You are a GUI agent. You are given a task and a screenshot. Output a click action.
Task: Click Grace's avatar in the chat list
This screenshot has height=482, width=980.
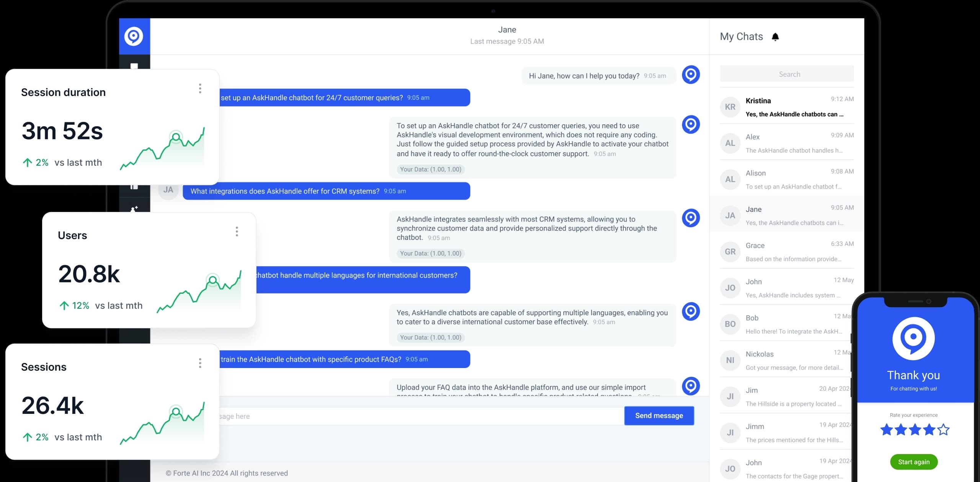click(730, 251)
